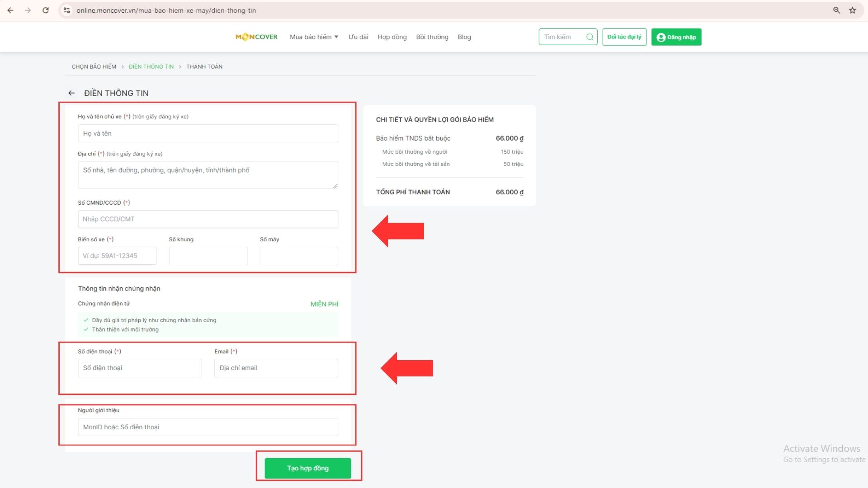Click the 150 triệu value
This screenshot has height=488, width=868.
[x=512, y=152]
